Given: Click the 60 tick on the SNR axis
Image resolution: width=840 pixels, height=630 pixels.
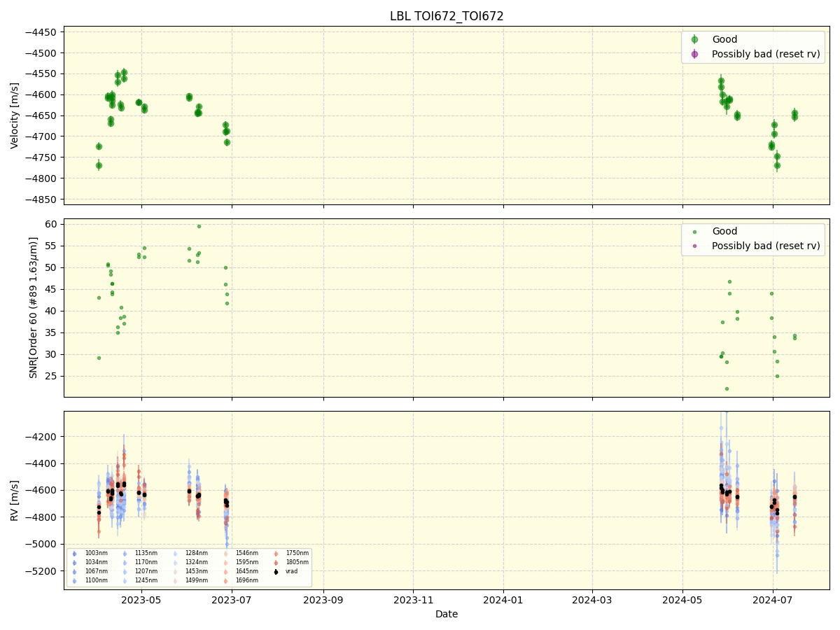Looking at the screenshot, I should point(52,224).
